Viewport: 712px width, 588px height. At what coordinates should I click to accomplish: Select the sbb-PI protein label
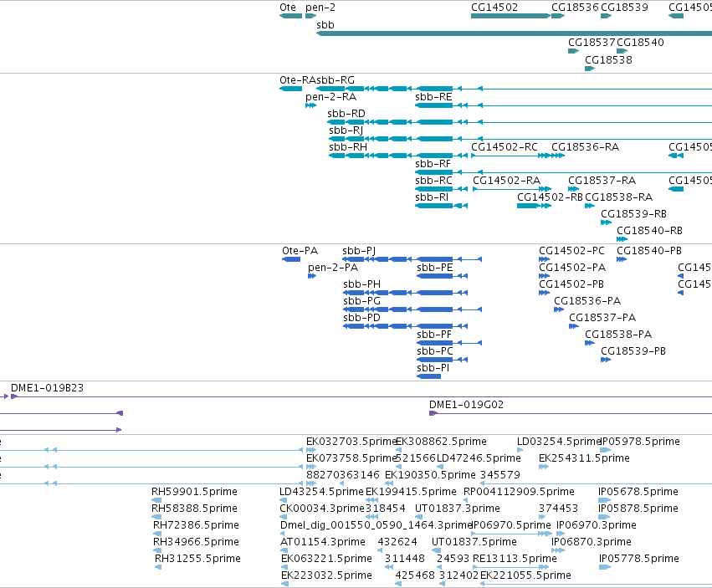point(433,368)
